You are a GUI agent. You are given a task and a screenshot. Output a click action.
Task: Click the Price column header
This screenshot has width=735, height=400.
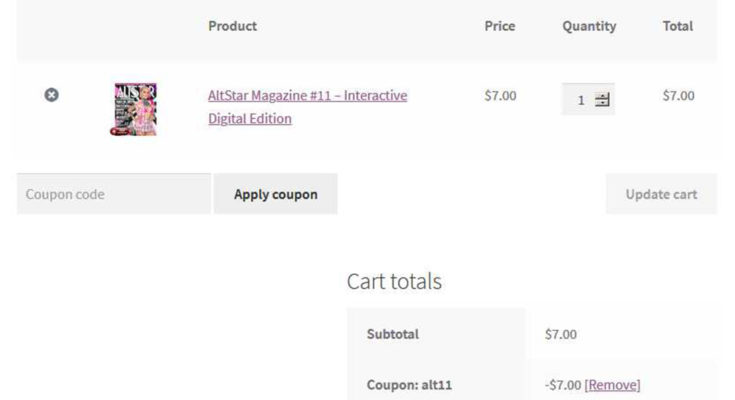tap(499, 26)
